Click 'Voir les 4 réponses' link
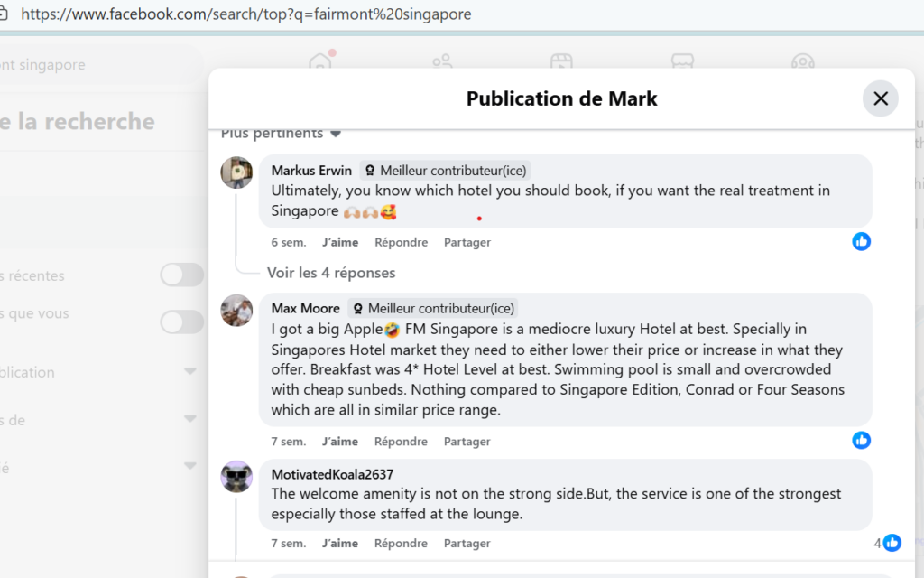This screenshot has height=578, width=924. click(x=331, y=272)
